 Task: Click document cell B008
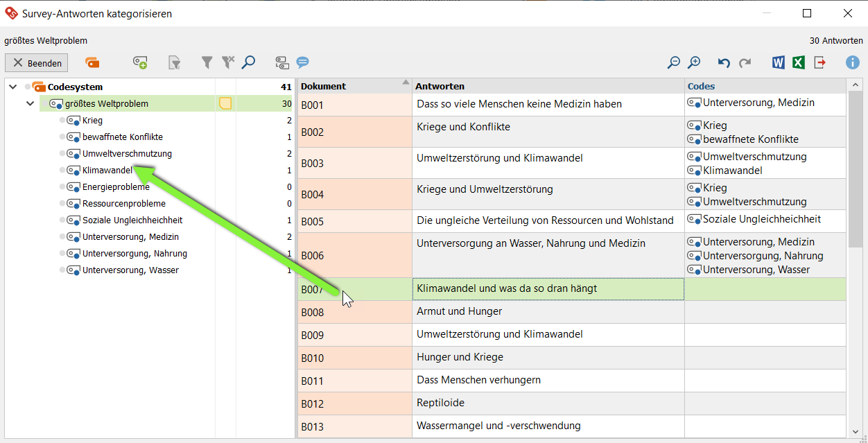[x=354, y=313]
